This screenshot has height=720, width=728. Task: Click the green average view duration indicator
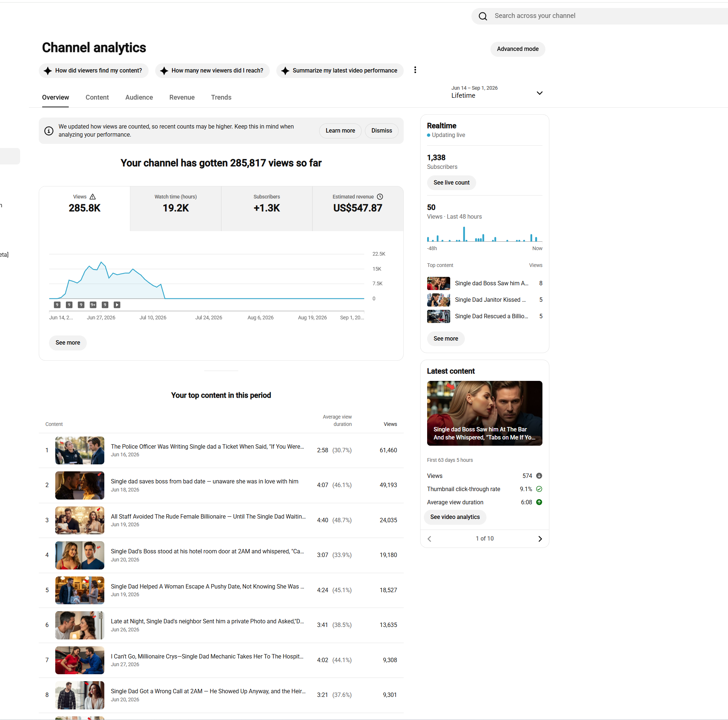539,502
